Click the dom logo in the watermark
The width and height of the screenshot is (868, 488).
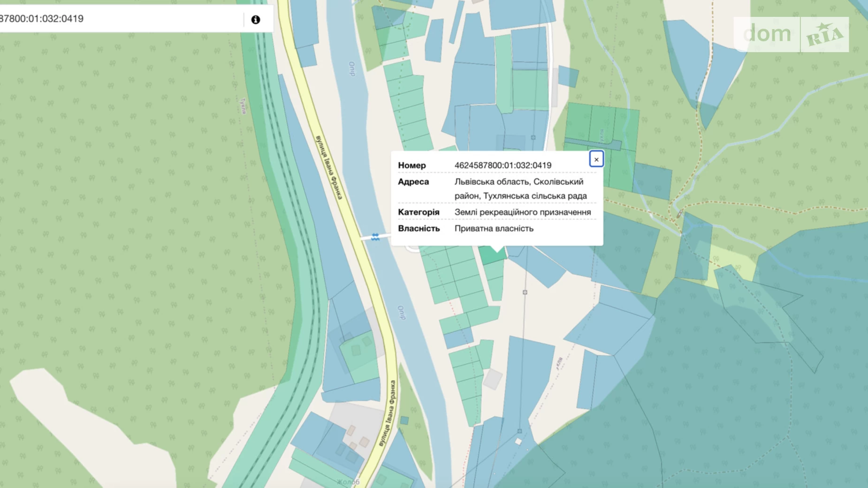(x=767, y=34)
